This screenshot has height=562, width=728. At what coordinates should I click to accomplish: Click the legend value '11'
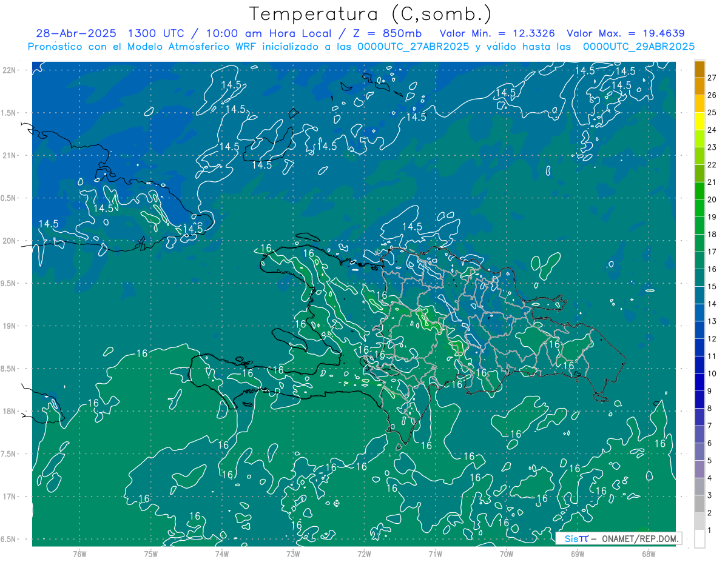pos(712,356)
